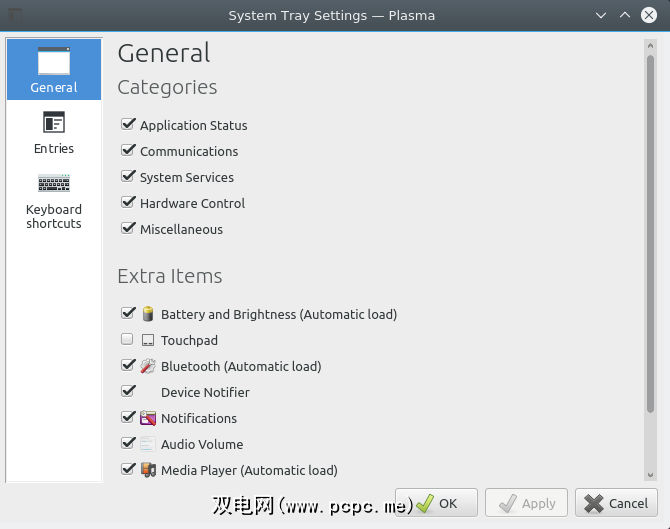Disable the Application Status category
Viewport: 670px width, 529px height.
[x=128, y=125]
